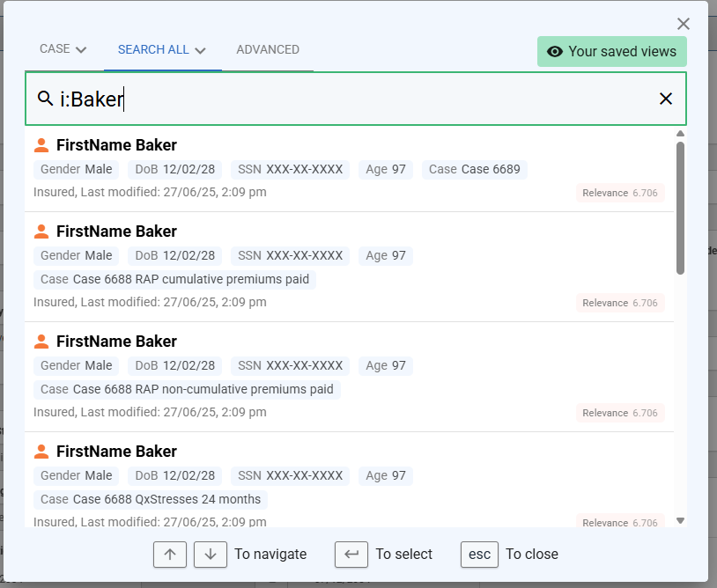Image resolution: width=717 pixels, height=588 pixels.
Task: Click the results list scrollbar thumb
Action: [x=680, y=207]
